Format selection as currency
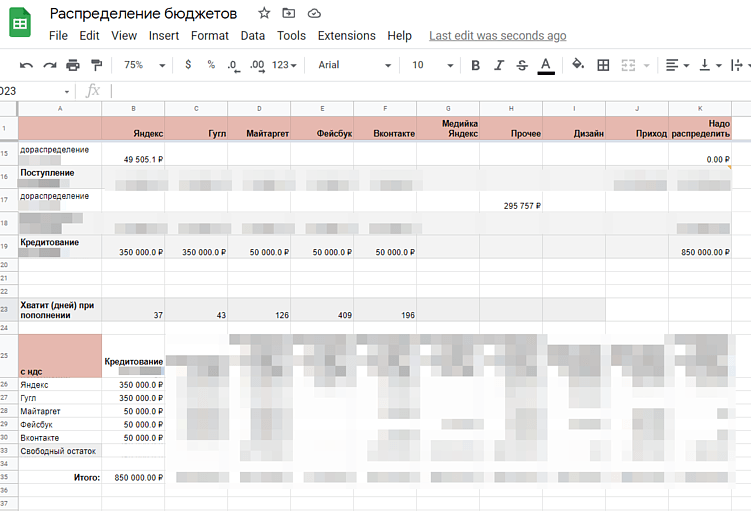 [x=188, y=65]
